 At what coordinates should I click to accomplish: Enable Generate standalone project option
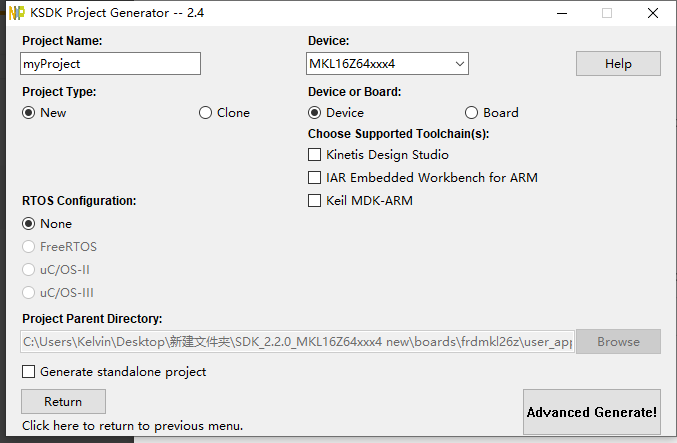tap(28, 372)
